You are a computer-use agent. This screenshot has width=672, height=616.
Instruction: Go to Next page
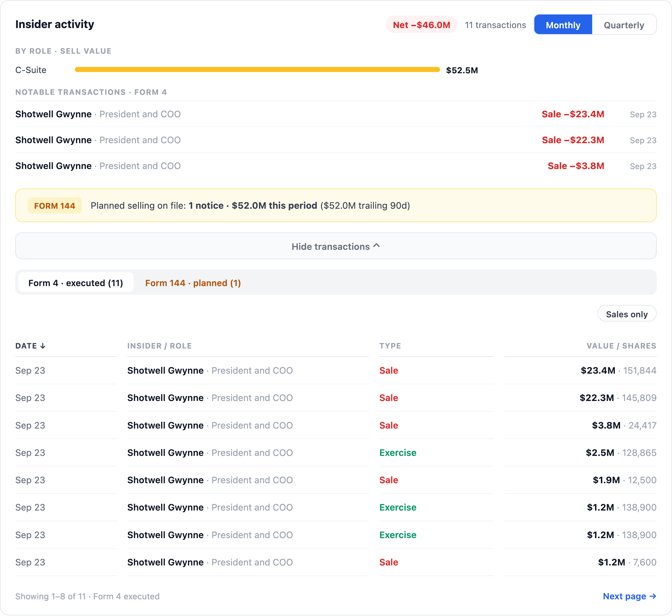click(629, 596)
